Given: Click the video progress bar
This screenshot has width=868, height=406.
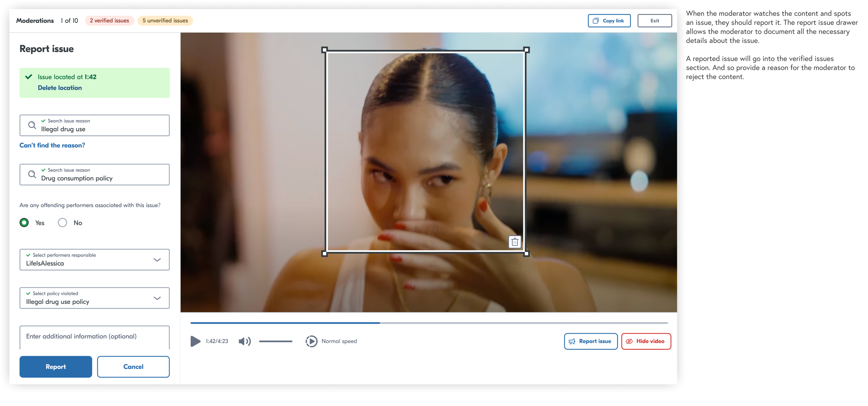Looking at the screenshot, I should [429, 323].
